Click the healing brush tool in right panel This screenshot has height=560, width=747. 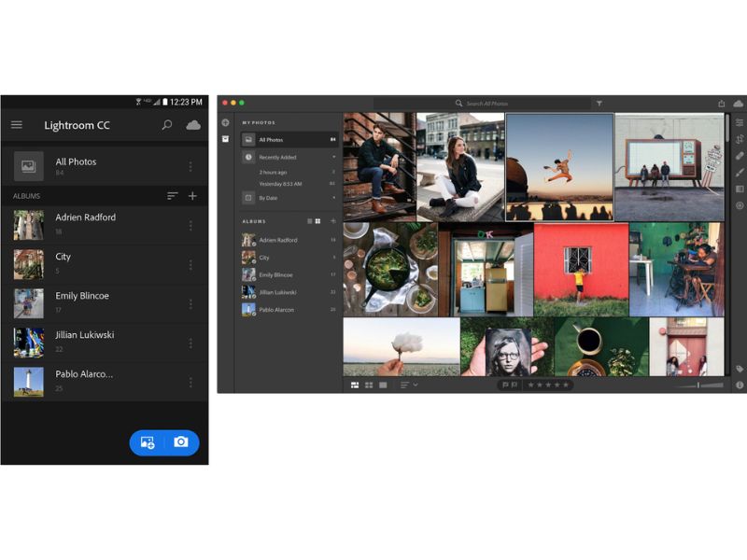[x=740, y=156]
